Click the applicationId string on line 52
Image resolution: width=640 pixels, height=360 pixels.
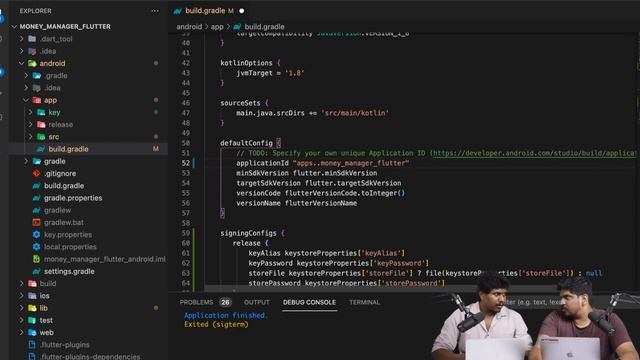[x=351, y=163]
